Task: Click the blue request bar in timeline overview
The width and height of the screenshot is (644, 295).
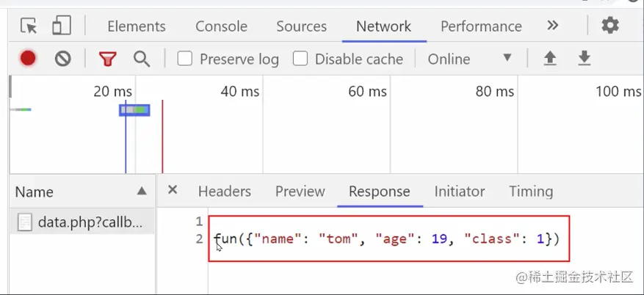Action: (134, 110)
